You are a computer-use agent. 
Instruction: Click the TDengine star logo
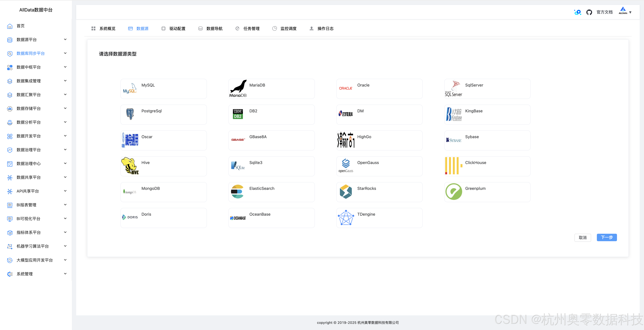click(346, 218)
